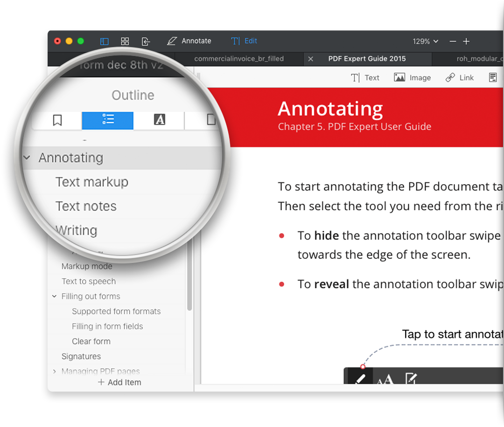Screen dimensions: 504x427
Task: Go to Text to speech outline item
Action: tap(89, 281)
